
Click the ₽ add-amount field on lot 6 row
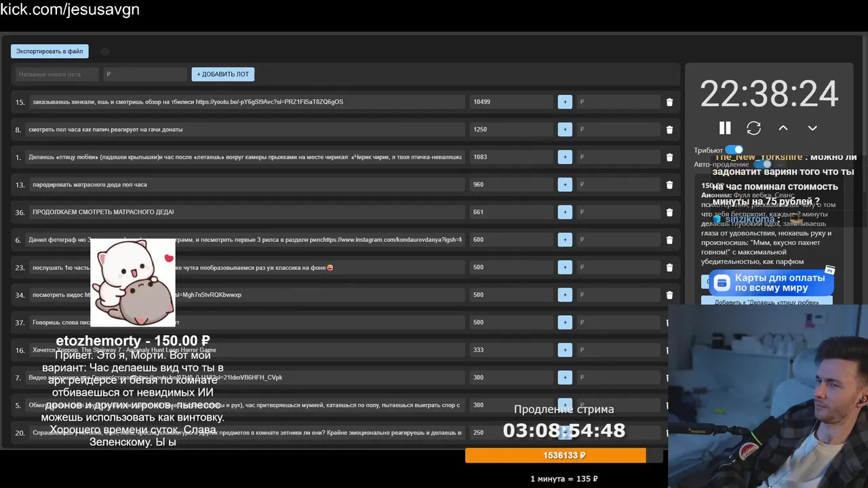[x=618, y=239]
